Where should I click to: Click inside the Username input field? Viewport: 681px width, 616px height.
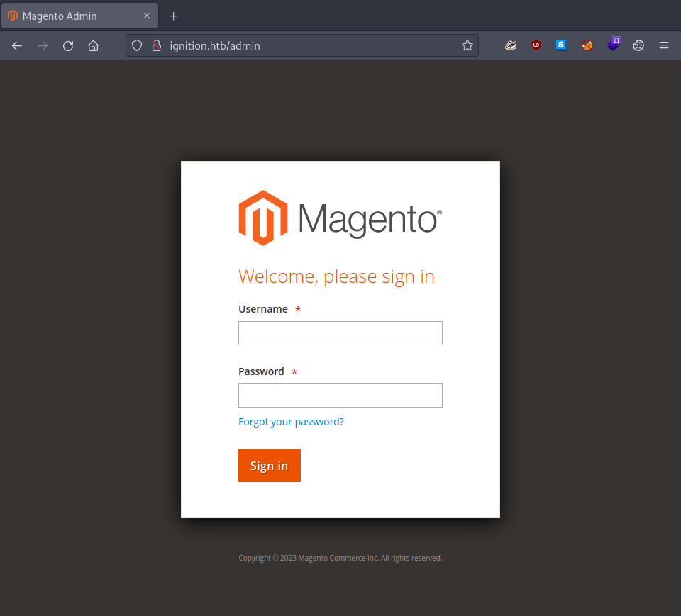[340, 332]
